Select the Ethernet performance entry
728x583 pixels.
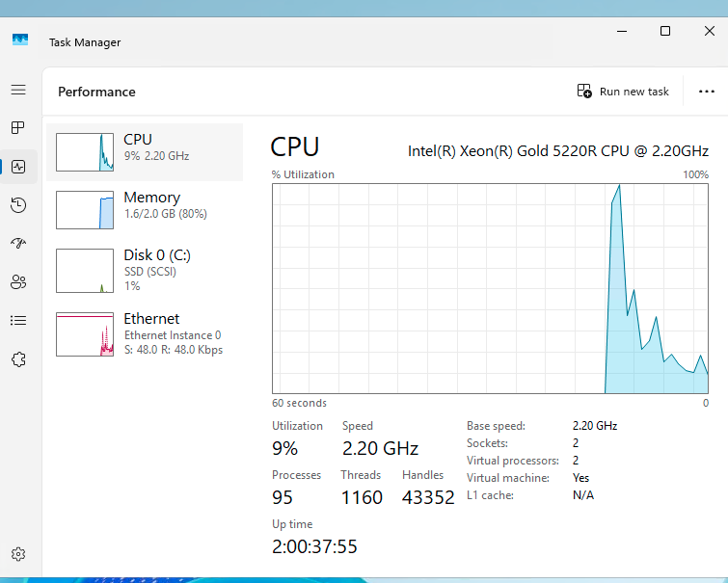(145, 333)
